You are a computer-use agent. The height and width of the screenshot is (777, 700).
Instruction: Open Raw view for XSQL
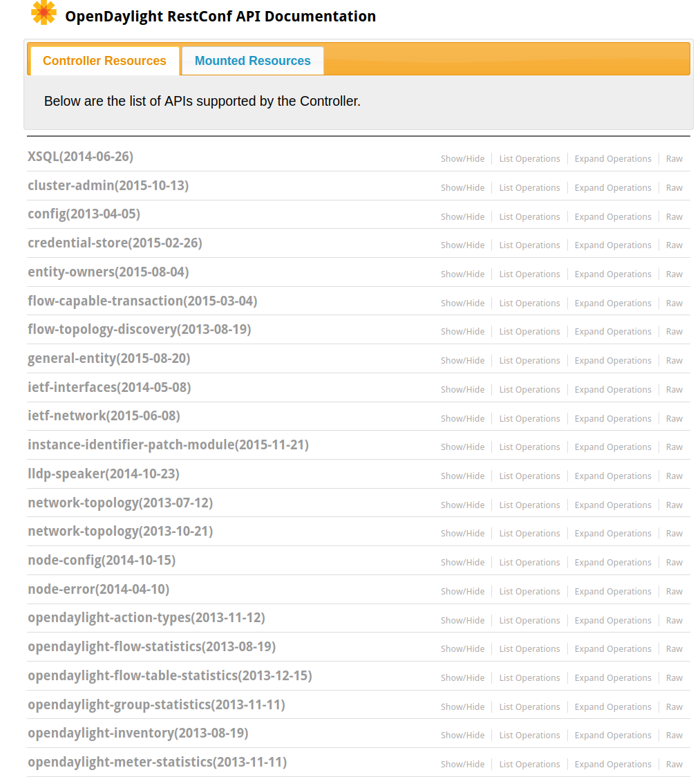pyautogui.click(x=674, y=159)
